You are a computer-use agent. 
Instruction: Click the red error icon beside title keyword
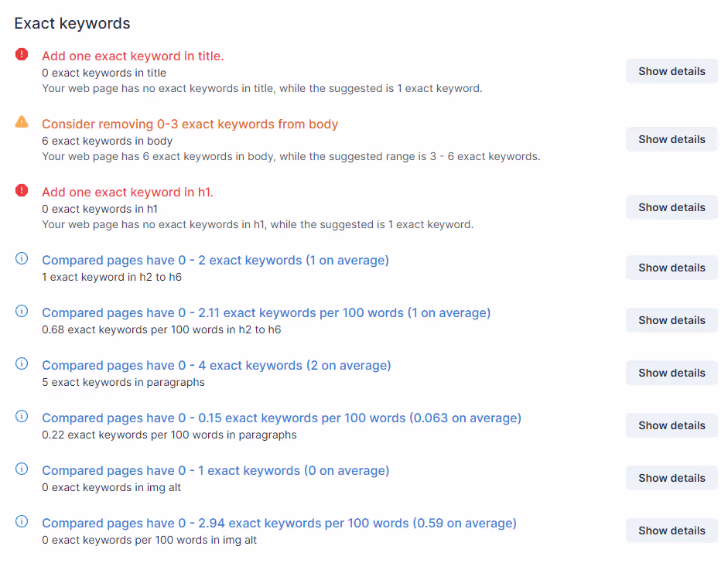click(x=22, y=54)
